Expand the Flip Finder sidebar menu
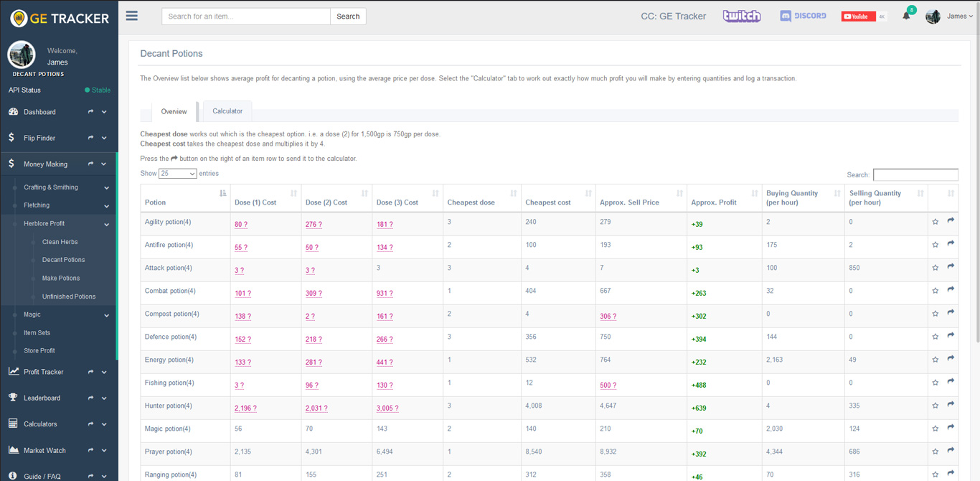The width and height of the screenshot is (980, 481). coord(104,138)
